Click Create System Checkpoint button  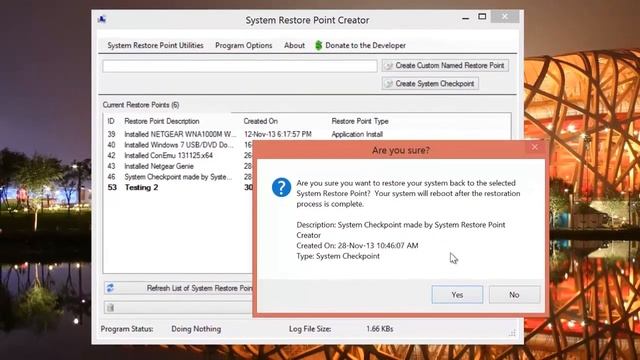tap(430, 84)
